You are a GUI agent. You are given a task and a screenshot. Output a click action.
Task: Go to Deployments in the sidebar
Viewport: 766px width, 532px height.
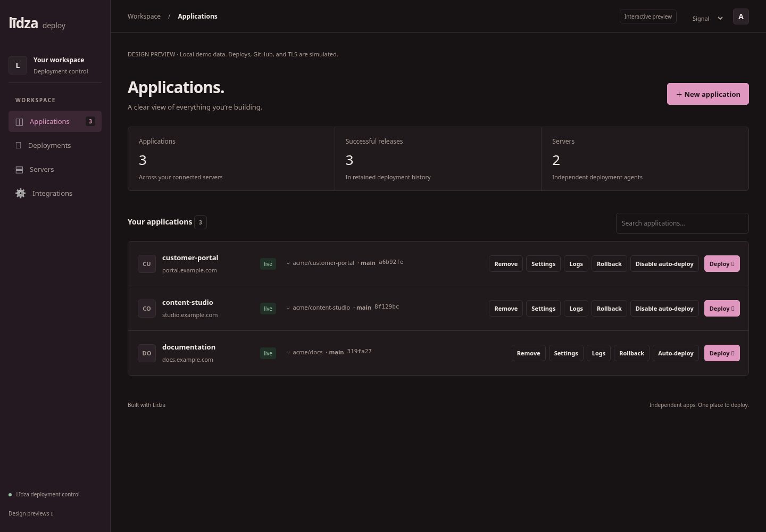pyautogui.click(x=55, y=145)
